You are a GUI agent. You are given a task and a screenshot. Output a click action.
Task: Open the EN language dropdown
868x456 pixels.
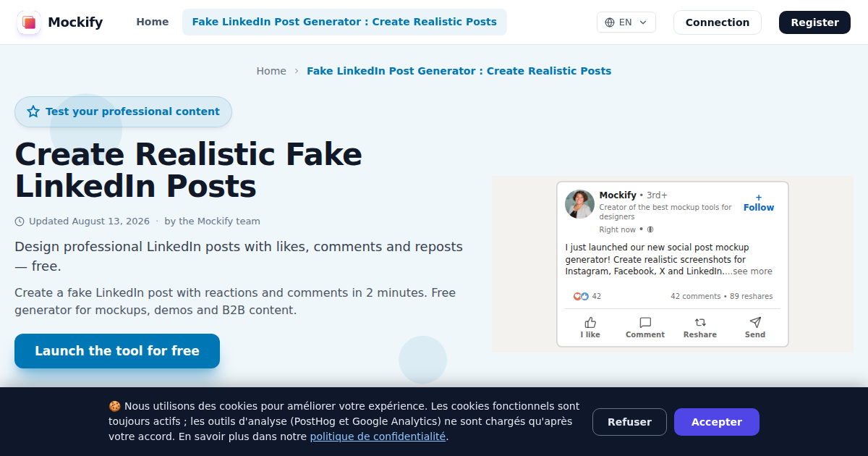coord(626,22)
